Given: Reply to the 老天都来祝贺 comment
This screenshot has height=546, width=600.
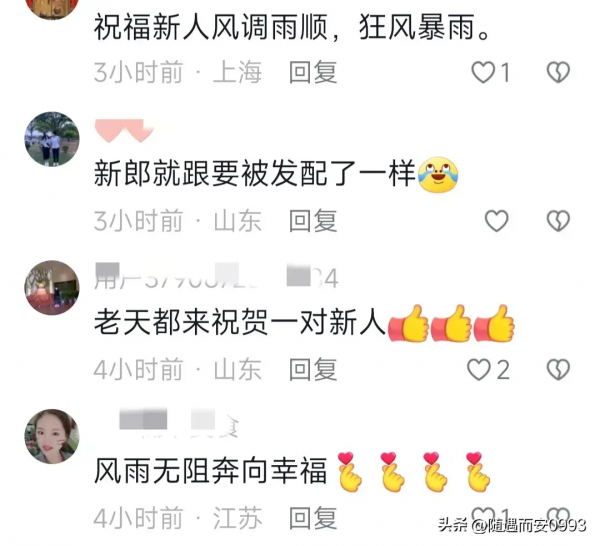Looking at the screenshot, I should click(x=313, y=370).
